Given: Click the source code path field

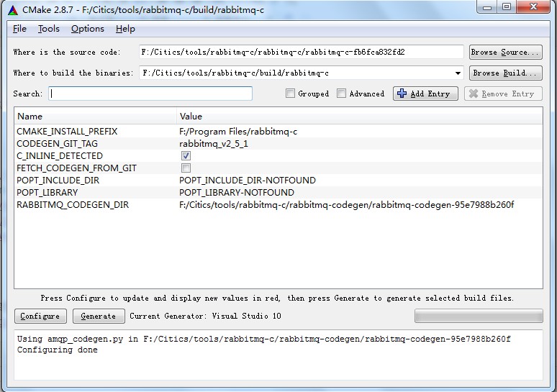Looking at the screenshot, I should (x=302, y=53).
